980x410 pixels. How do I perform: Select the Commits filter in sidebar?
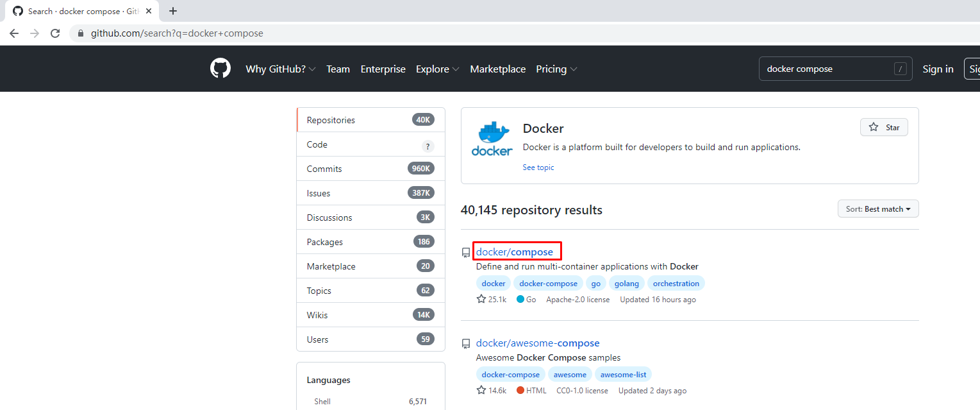[x=324, y=169]
